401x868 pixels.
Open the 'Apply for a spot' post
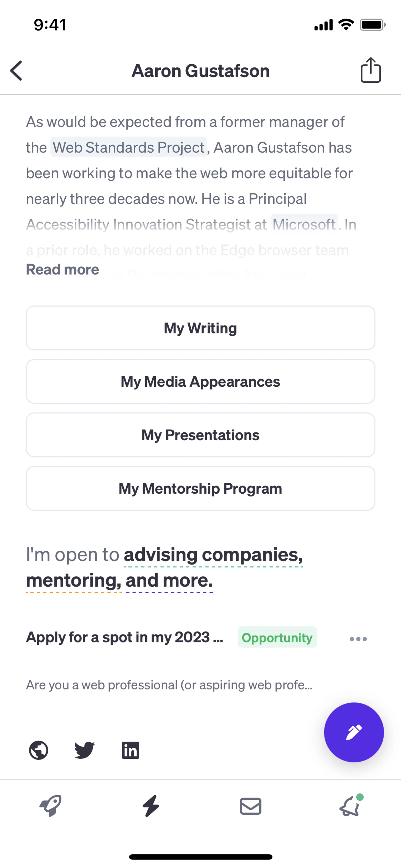[x=125, y=637]
